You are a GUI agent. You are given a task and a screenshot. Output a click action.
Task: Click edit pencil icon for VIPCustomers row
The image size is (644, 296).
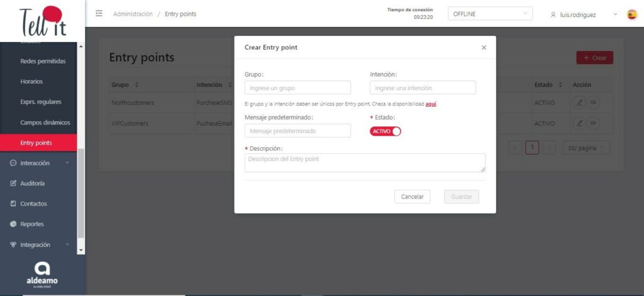point(580,123)
